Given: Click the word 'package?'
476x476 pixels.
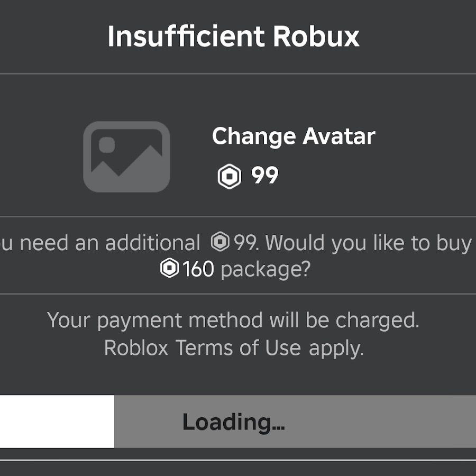Looking at the screenshot, I should click(266, 270).
